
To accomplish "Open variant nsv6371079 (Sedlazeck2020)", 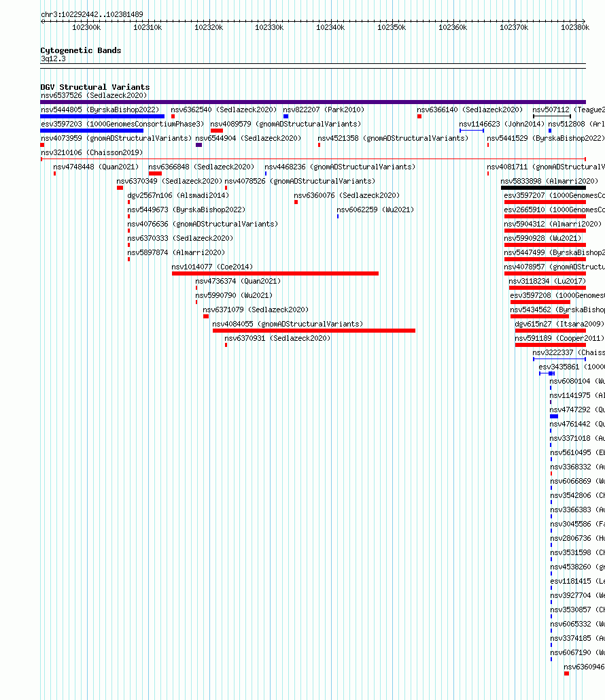I will [256, 310].
